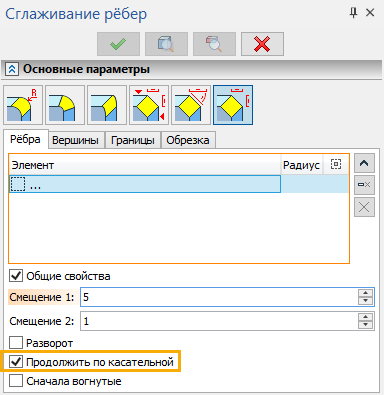Select constant radius fillet mode icon
The image size is (384, 395).
click(x=23, y=105)
